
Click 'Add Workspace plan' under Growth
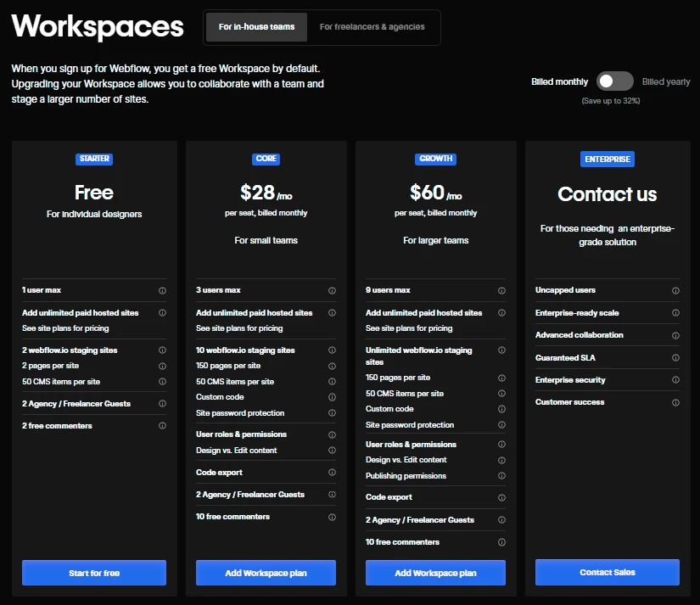435,573
